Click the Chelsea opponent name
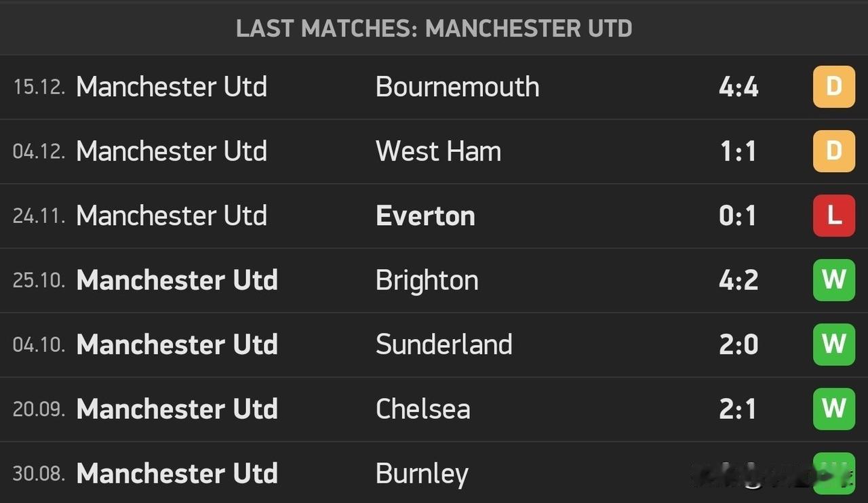 pos(422,409)
